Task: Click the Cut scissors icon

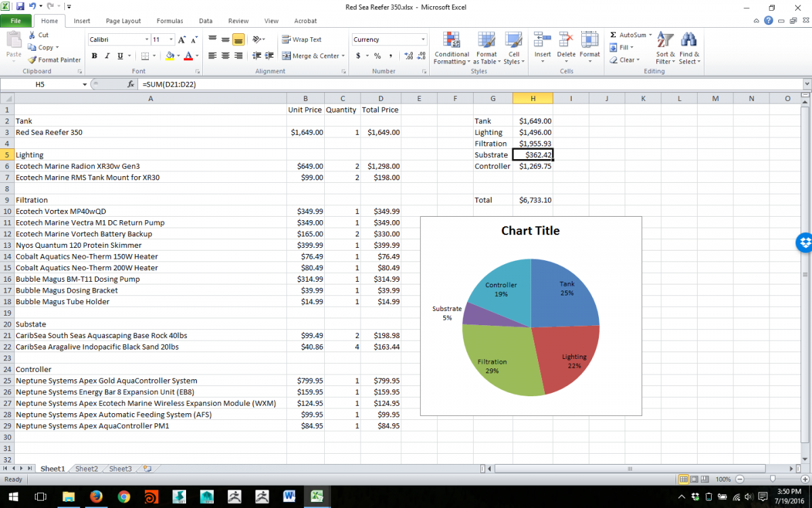Action: (32, 35)
